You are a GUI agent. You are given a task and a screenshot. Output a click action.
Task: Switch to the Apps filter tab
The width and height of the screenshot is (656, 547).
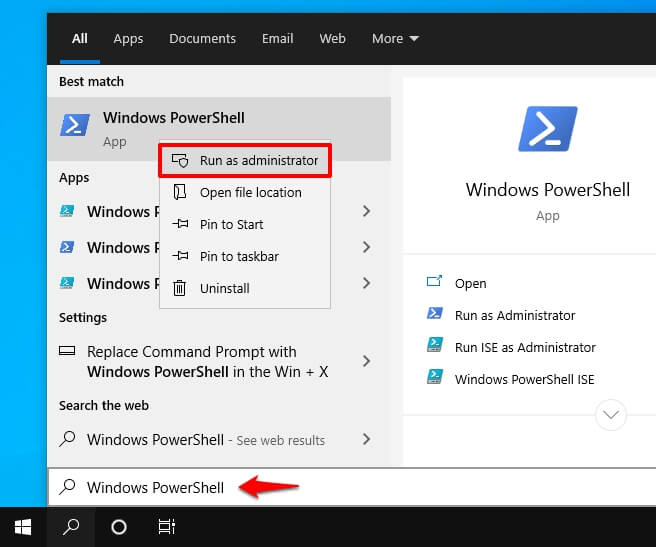coord(128,39)
